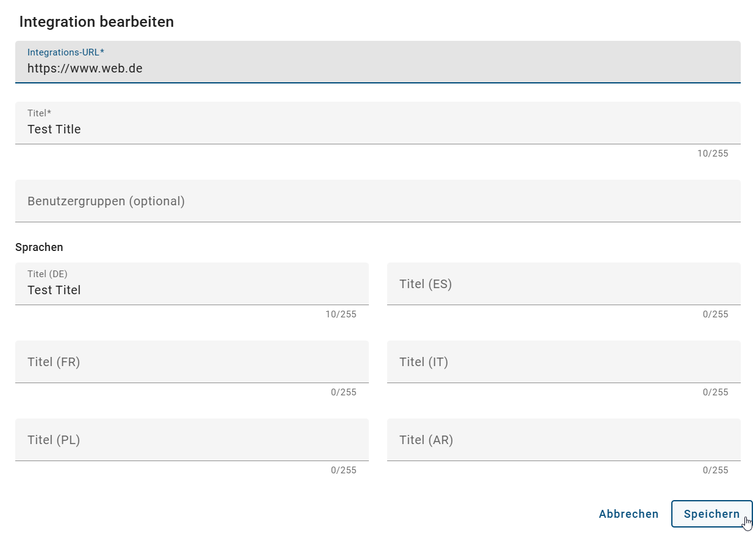Viewport: 756px width, 533px height.
Task: Click the Sprachen section heading
Action: click(x=39, y=247)
